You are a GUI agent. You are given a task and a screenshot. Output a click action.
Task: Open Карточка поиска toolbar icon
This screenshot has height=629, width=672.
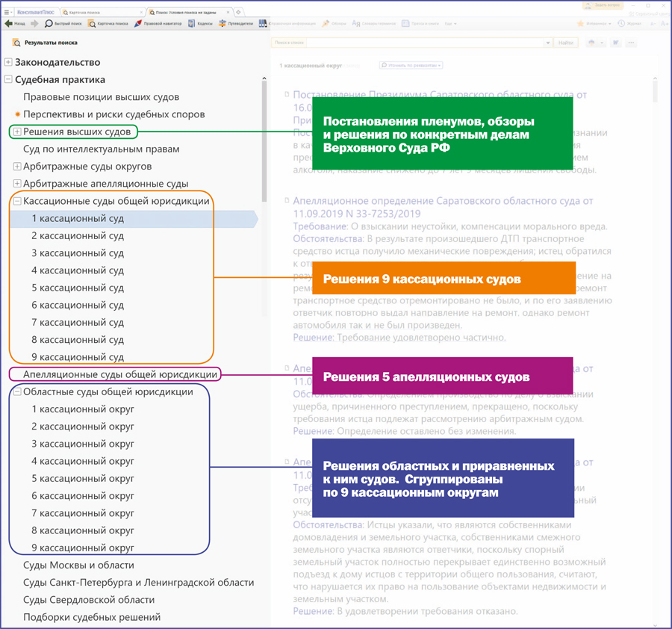click(108, 24)
